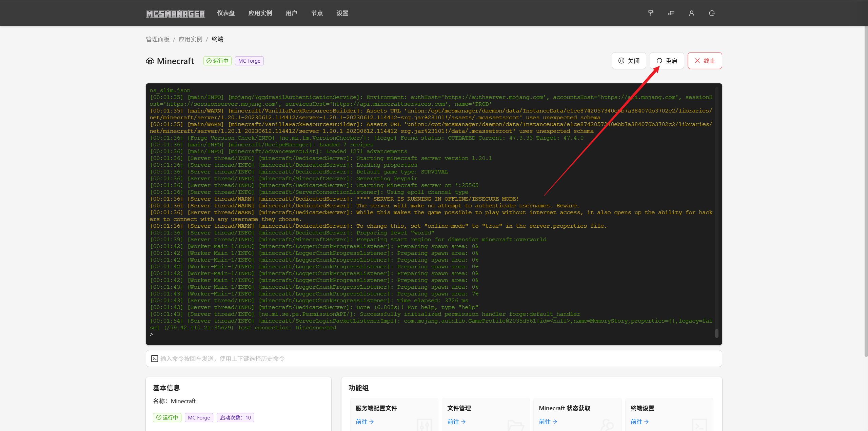Click the sliders icon on 服务端配置文件 card
Screen dimensions: 868x431
pos(424,425)
